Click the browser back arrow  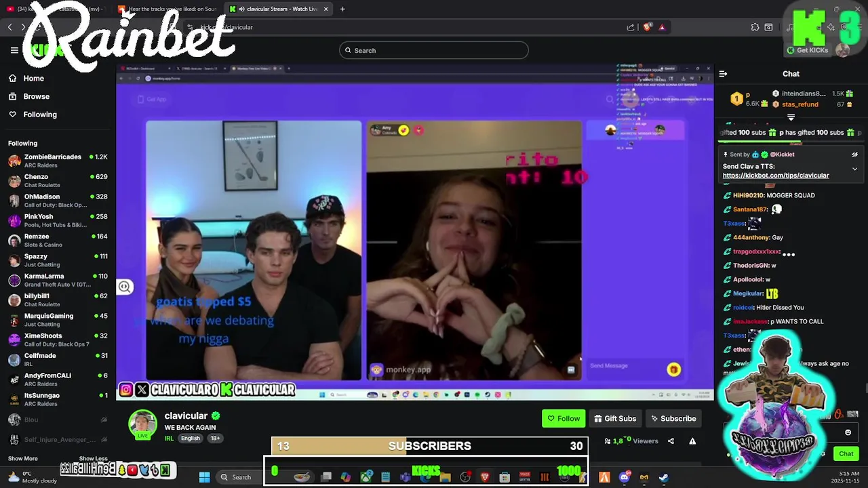tap(9, 27)
